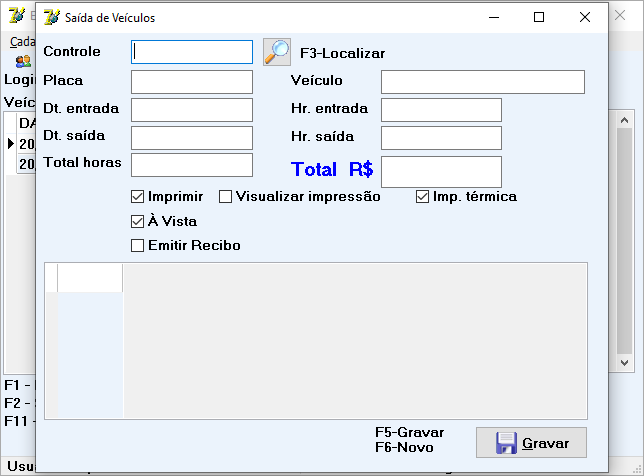Toggle the Imprimir checkbox
This screenshot has height=476, width=644.
point(138,197)
